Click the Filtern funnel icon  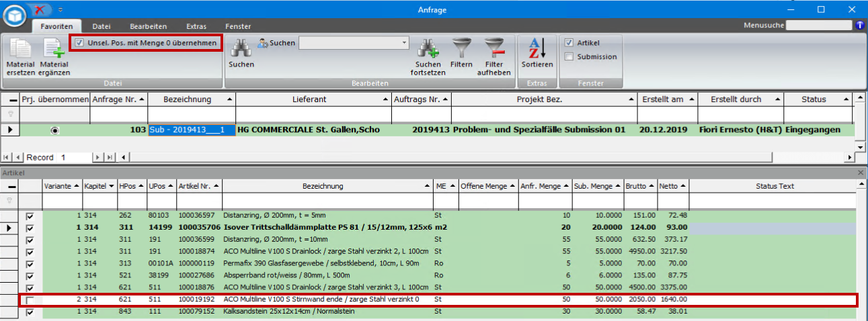pyautogui.click(x=461, y=48)
